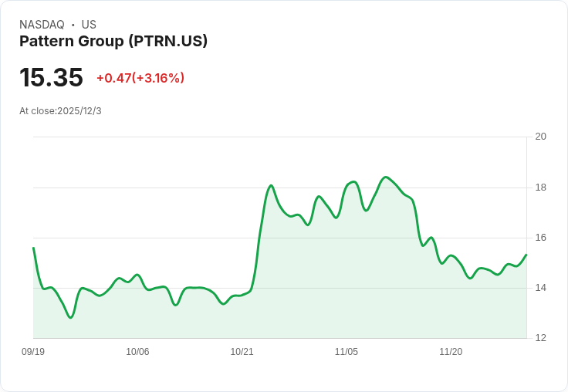Screen dimensions: 568x392
Task: Click the left starting point of the price line
Action: 33,248
